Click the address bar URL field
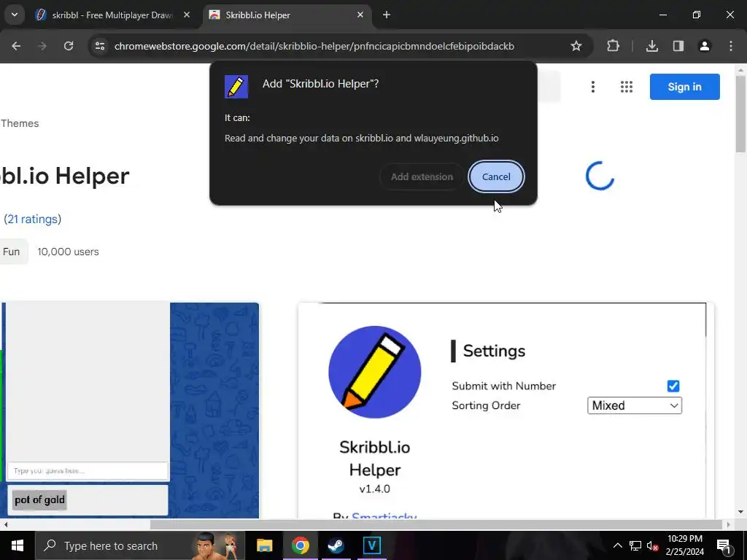Screen dimensions: 747x560 point(314,46)
